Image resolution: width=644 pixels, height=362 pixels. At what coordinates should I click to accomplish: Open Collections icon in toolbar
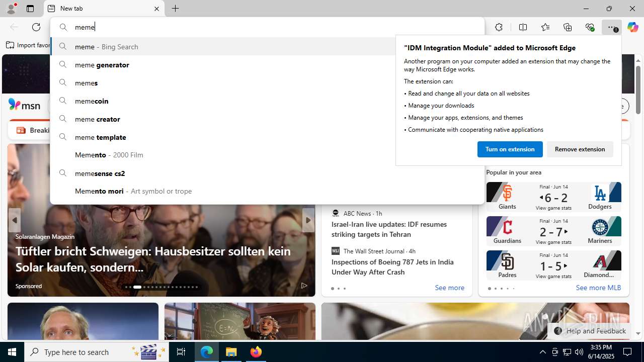coord(568,27)
